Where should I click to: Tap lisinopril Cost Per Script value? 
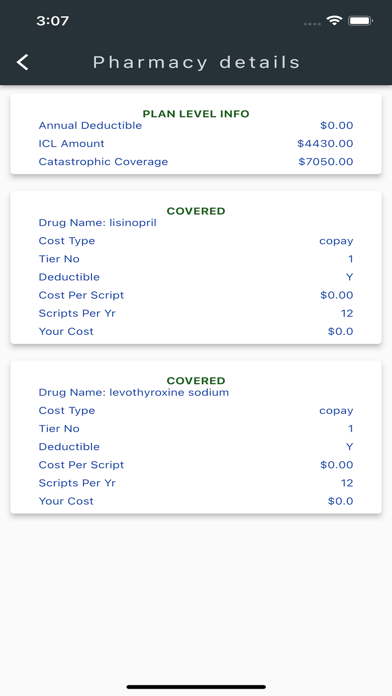[337, 295]
